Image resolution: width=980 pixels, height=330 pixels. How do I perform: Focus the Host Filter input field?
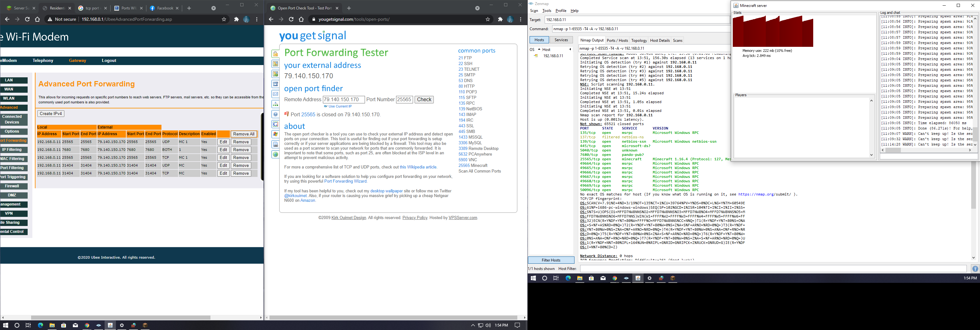(773, 269)
